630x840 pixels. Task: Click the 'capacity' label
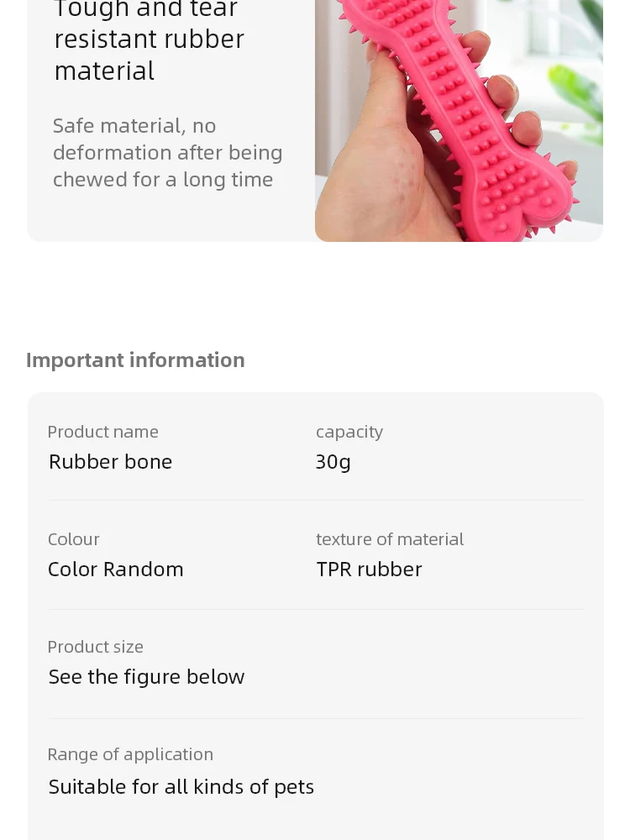click(x=349, y=432)
